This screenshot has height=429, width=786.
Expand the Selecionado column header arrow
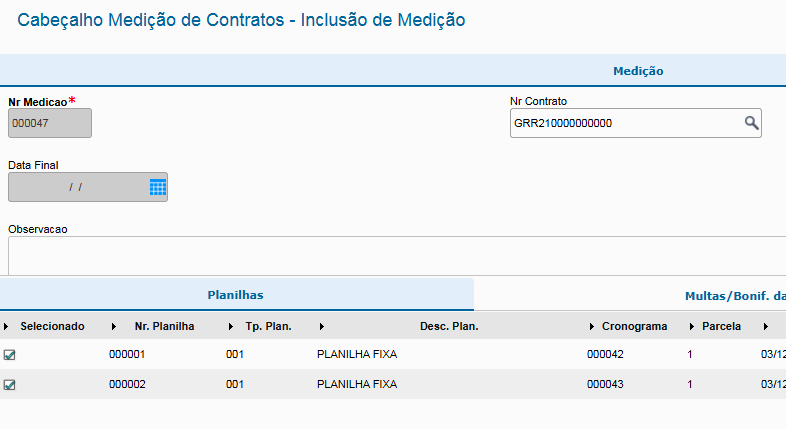coord(6,327)
